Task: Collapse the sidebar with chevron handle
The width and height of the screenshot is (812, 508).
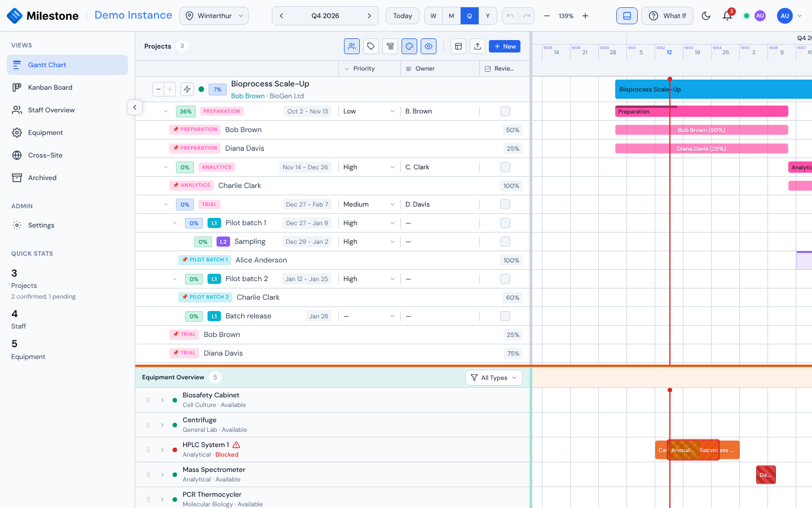Action: pyautogui.click(x=135, y=107)
